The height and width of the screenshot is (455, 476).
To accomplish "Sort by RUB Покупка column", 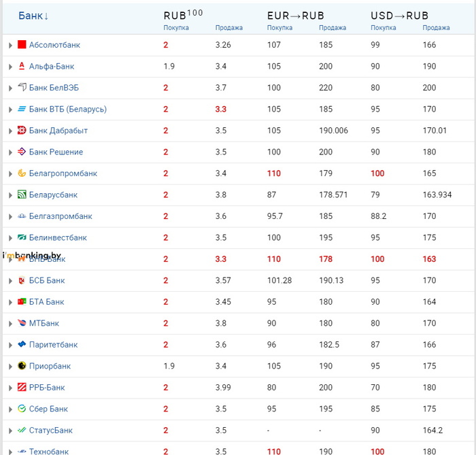I will (x=176, y=28).
